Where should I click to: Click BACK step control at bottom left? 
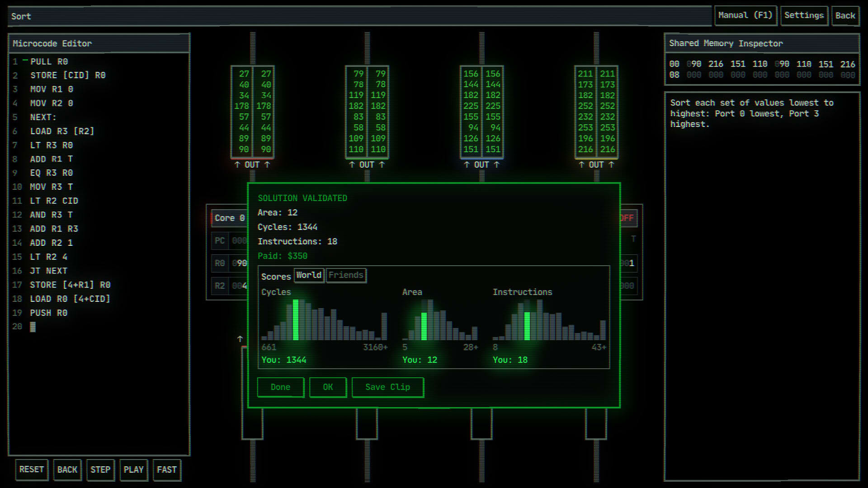[67, 469]
